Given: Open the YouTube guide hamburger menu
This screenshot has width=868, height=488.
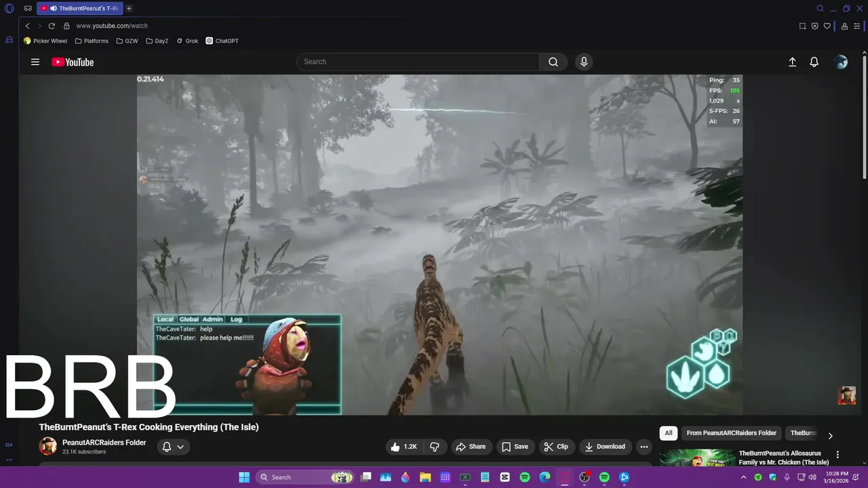Looking at the screenshot, I should click(35, 62).
